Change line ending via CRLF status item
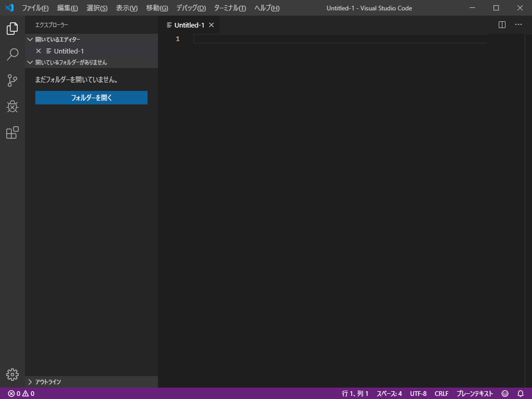This screenshot has height=399, width=532. tap(442, 394)
